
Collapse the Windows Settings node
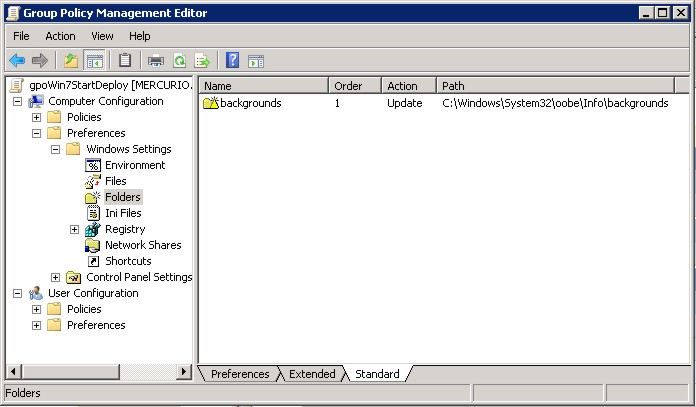(56, 149)
